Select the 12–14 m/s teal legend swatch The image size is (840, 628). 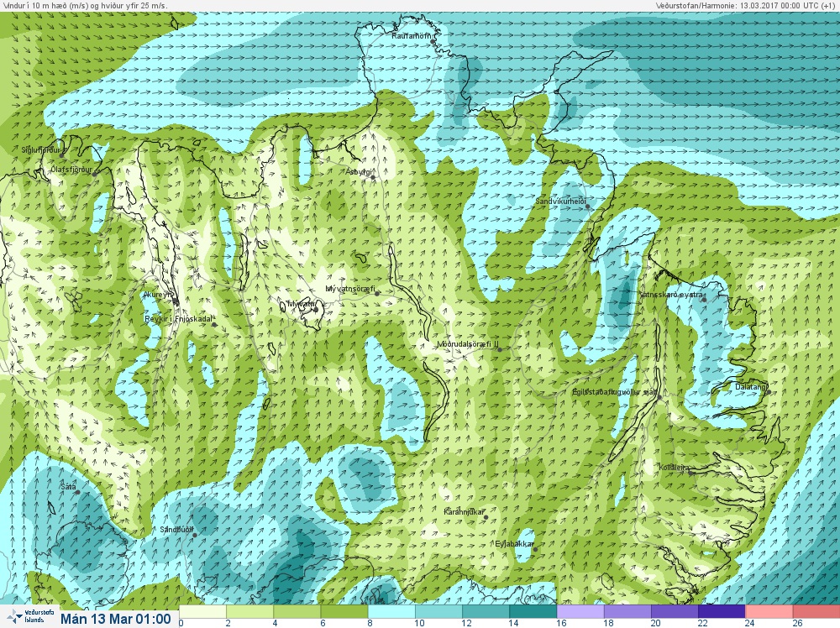[486, 611]
